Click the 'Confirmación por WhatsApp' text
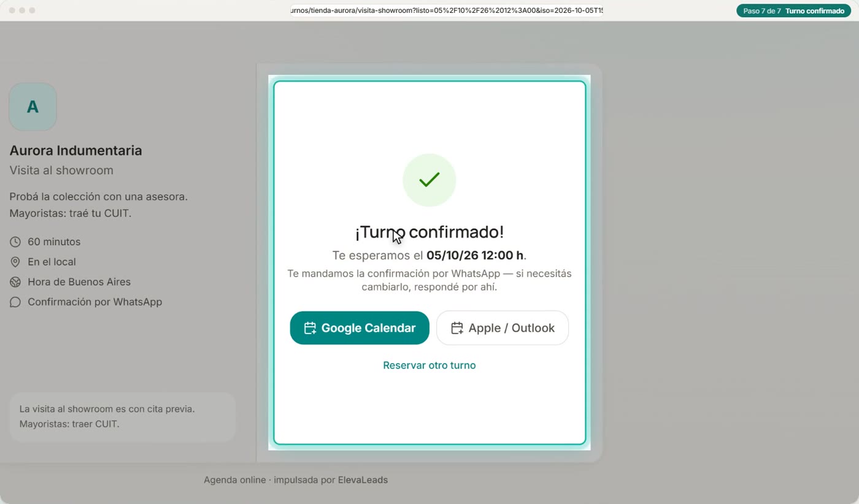 tap(94, 302)
